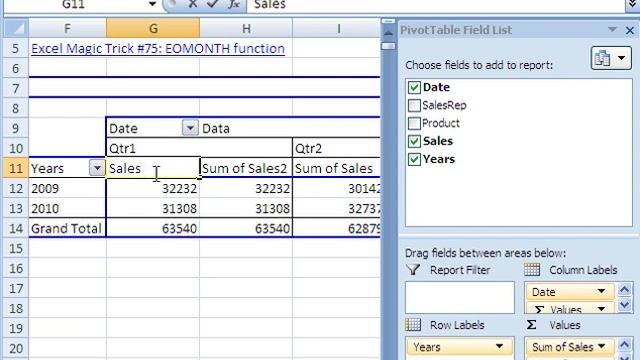Screen dimensions: 640x360
Task: Open the Values field dropdown in Column Labels
Action: (x=601, y=309)
